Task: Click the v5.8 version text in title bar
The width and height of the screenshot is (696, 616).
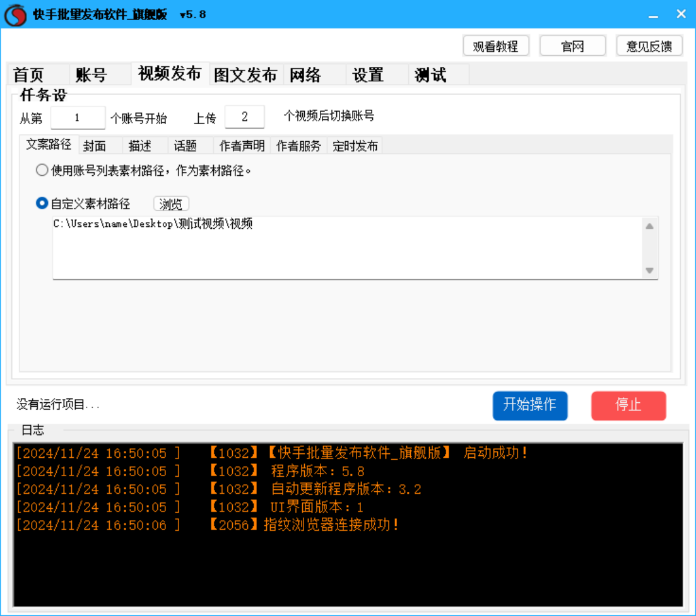Action: [x=193, y=15]
